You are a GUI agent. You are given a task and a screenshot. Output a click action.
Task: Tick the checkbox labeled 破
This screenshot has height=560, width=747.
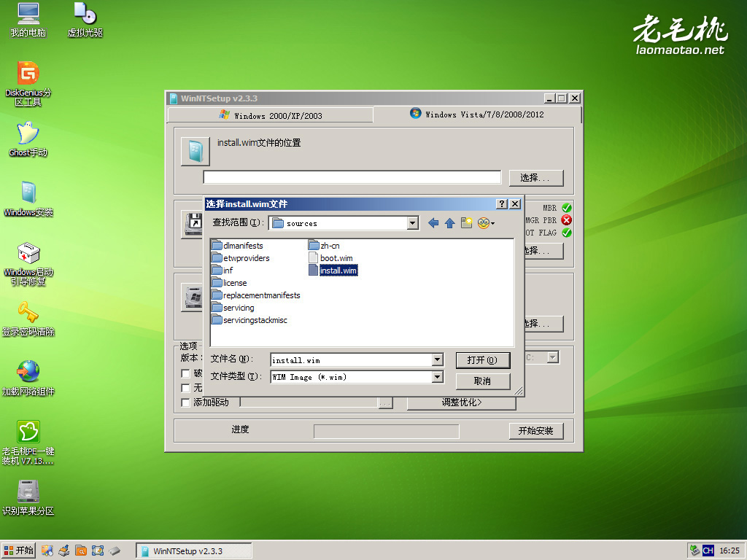pos(186,373)
